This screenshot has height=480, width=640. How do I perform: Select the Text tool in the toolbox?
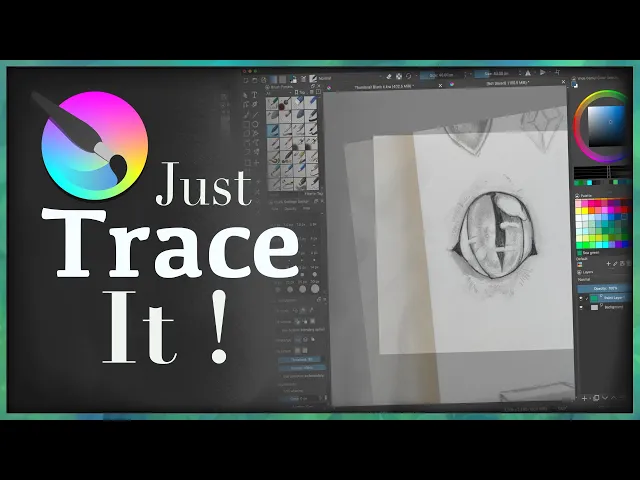[x=255, y=95]
